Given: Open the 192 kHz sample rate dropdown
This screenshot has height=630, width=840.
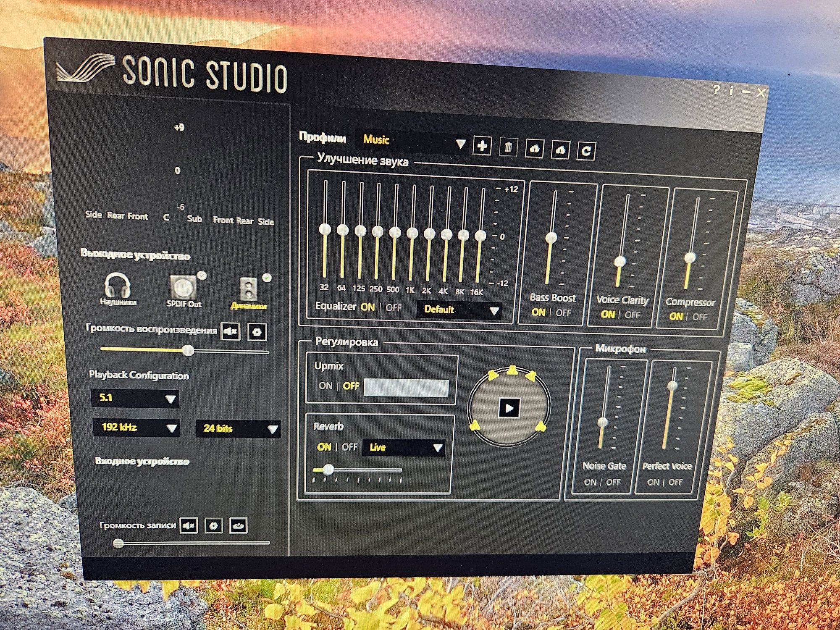Looking at the screenshot, I should [x=136, y=428].
